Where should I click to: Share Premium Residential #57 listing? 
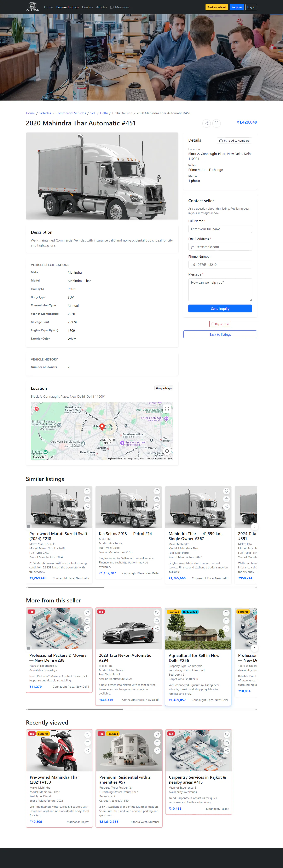(x=157, y=750)
